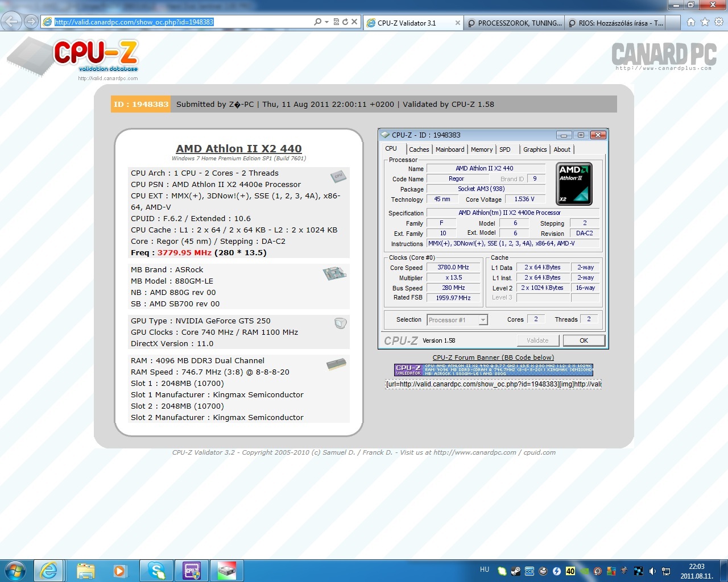
Task: Click the OK button in CPU-Z
Action: coord(584,340)
